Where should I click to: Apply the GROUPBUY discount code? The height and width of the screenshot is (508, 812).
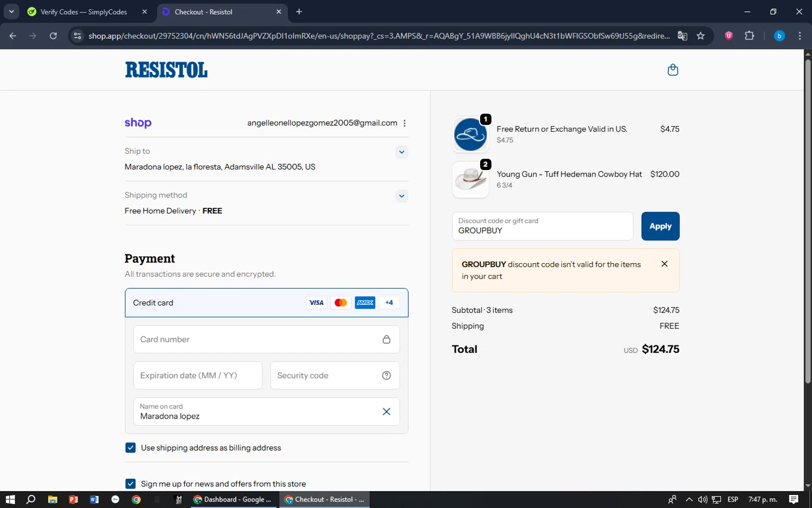pos(660,226)
